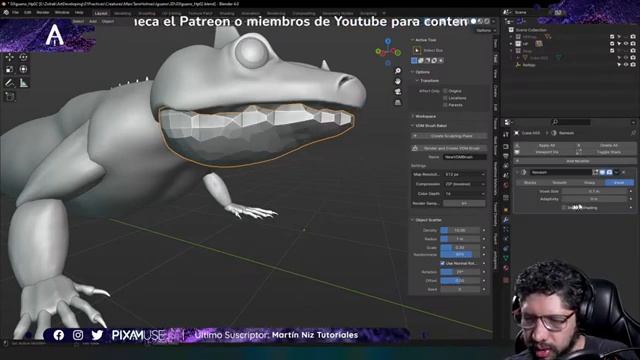This screenshot has width=640, height=360.
Task: Open Map Resolution dropdown
Action: point(464,174)
